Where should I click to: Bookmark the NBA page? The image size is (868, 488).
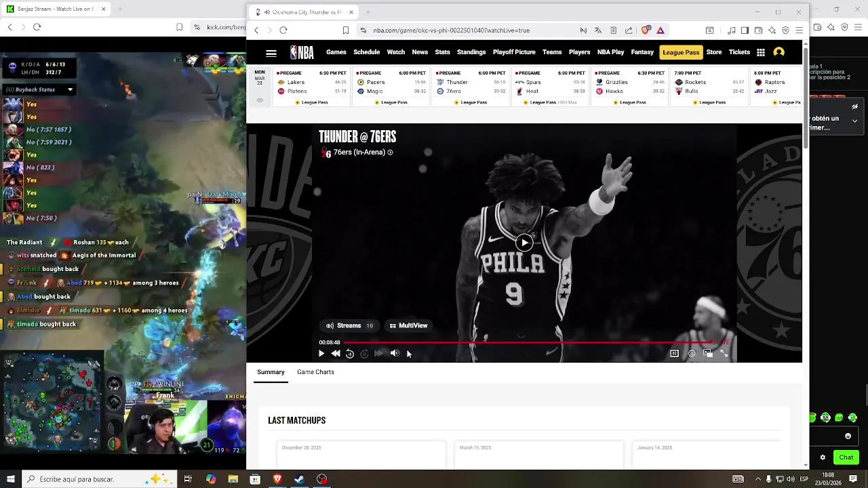pos(345,30)
